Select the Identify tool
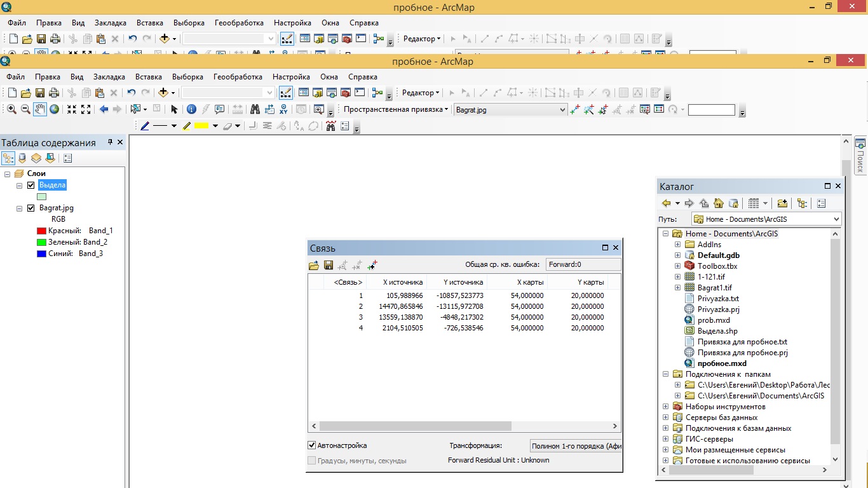Image resolution: width=868 pixels, height=488 pixels. point(191,109)
